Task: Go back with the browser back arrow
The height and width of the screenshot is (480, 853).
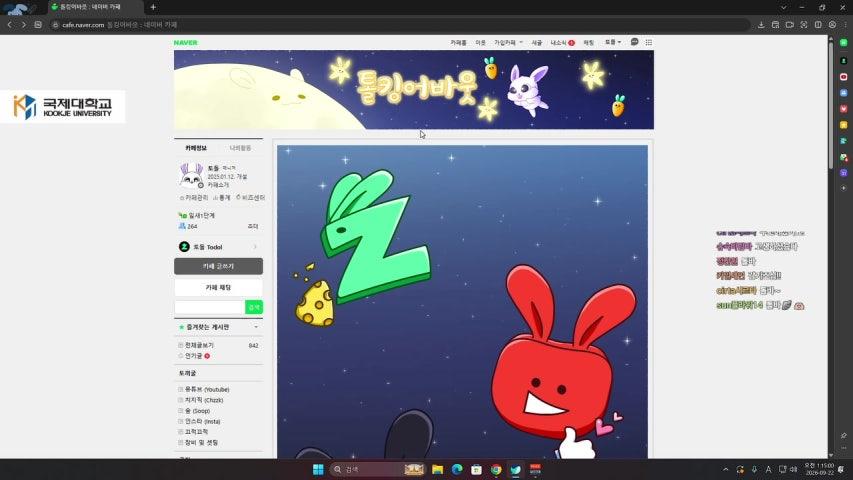Action: click(9, 24)
